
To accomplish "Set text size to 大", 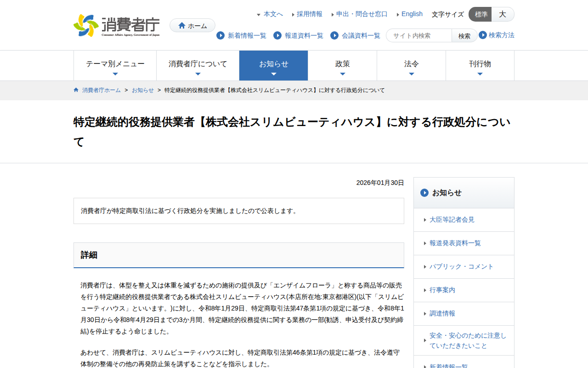I will (503, 14).
